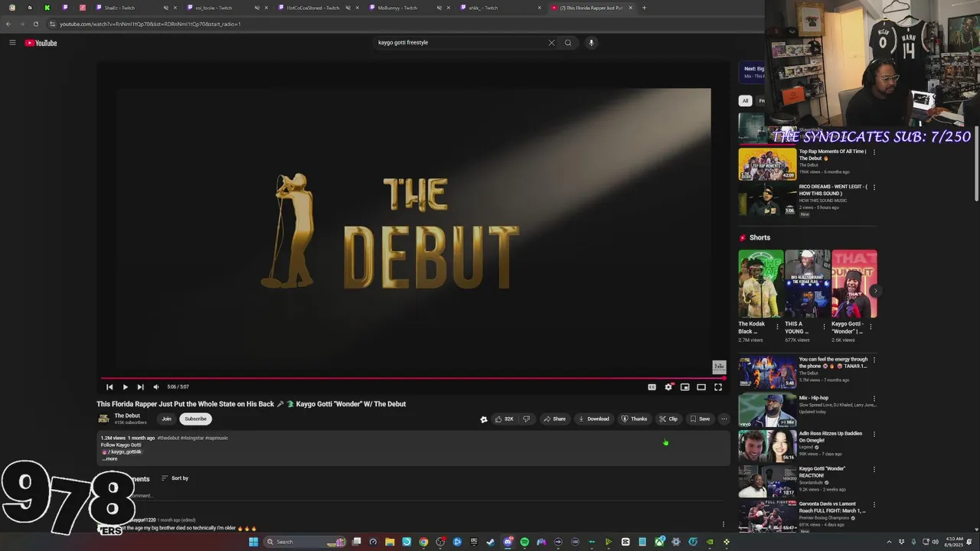The height and width of the screenshot is (551, 980).
Task: Open more actions menu beside Save
Action: click(724, 419)
